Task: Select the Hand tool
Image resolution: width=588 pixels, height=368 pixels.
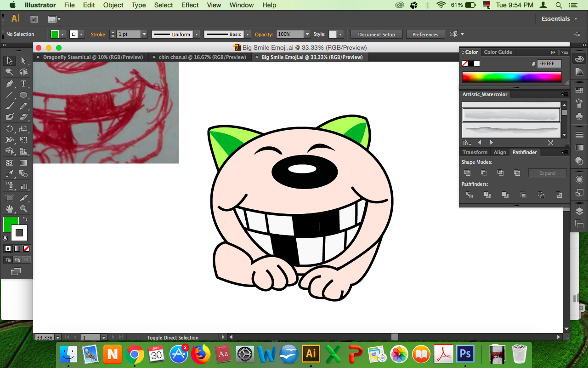Action: point(10,209)
